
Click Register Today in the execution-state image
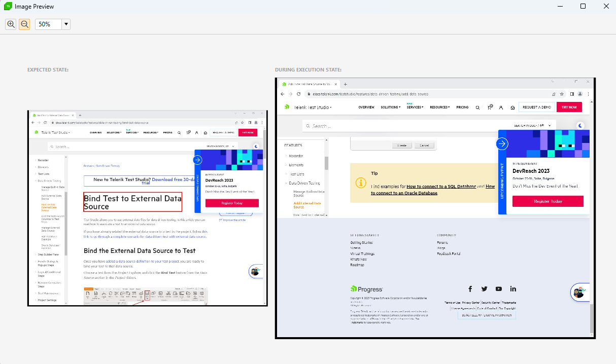548,201
